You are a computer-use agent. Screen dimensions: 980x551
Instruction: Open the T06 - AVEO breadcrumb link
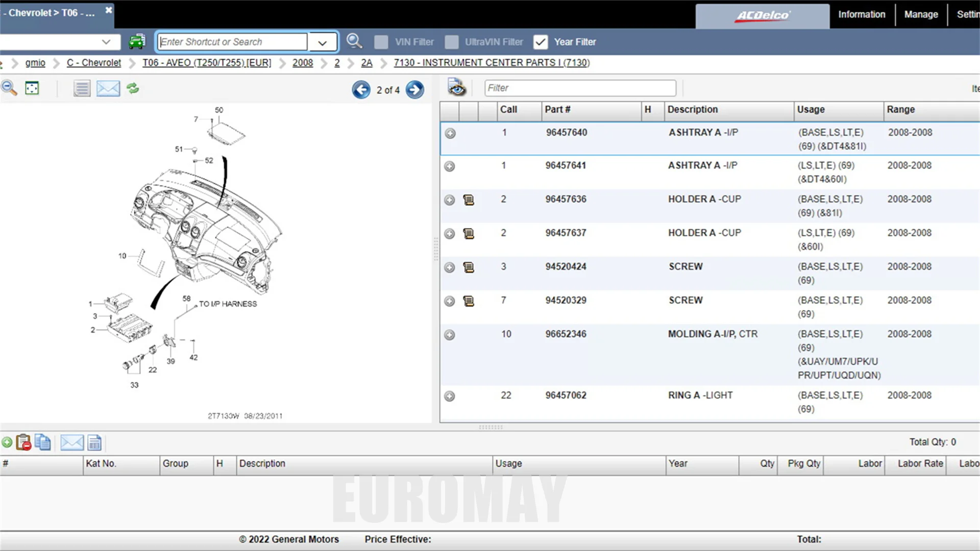coord(207,62)
